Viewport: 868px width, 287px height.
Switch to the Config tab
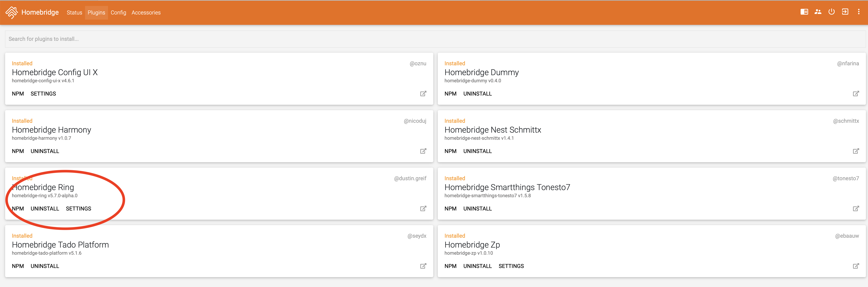coord(118,12)
